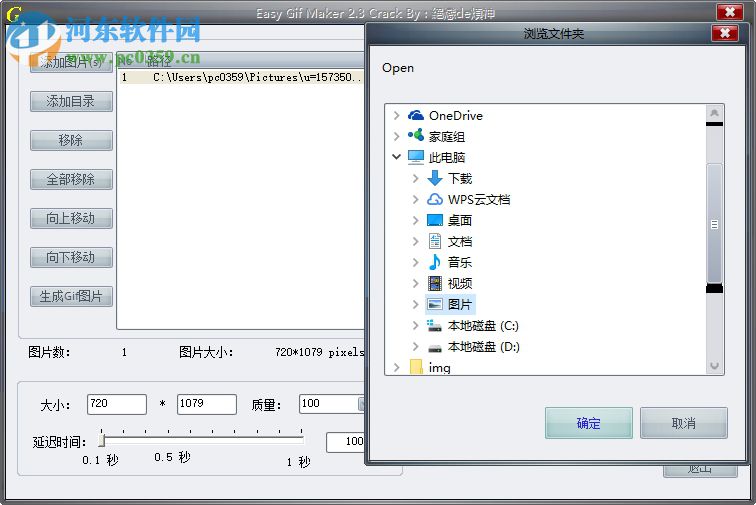Screen dimensions: 756x505
Task: Click the 生成Gif图片 button
Action: [x=71, y=297]
